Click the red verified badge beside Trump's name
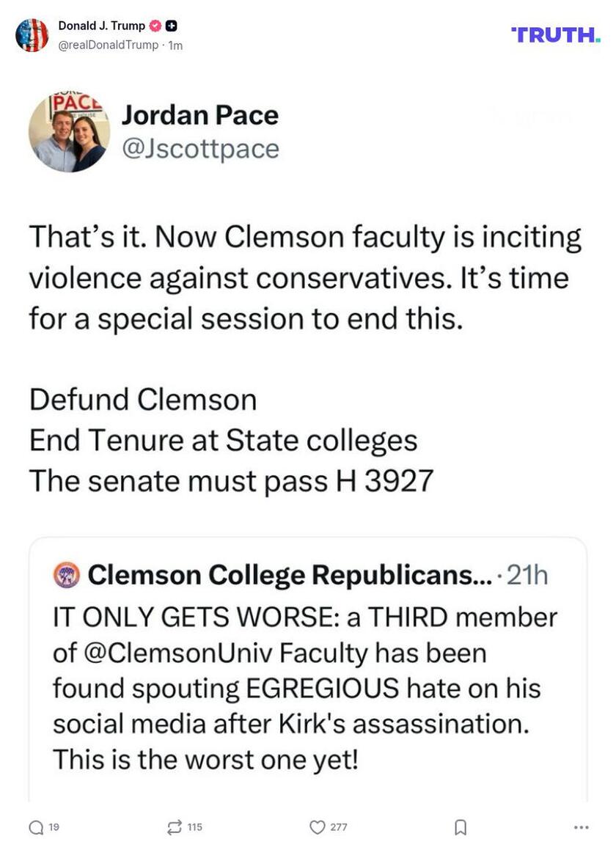The width and height of the screenshot is (616, 858). click(x=155, y=26)
